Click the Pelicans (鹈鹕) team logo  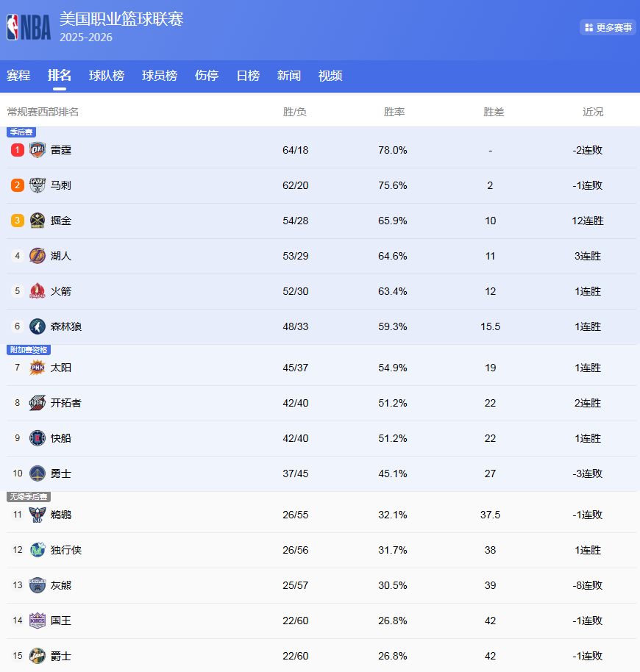tap(38, 515)
